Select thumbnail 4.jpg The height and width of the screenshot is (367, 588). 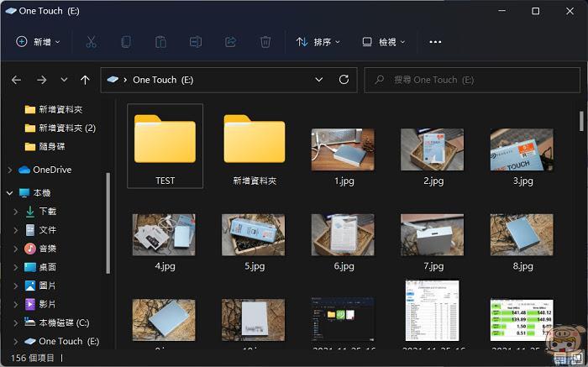[x=164, y=235]
